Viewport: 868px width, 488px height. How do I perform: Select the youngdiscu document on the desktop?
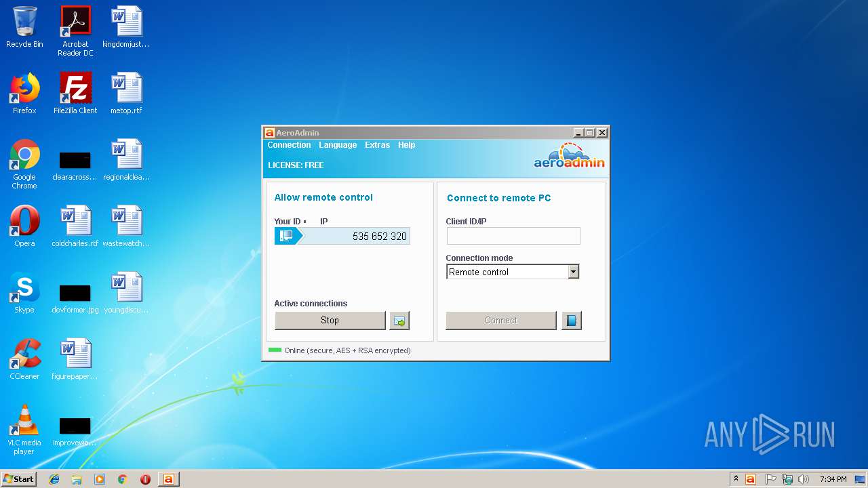(126, 293)
